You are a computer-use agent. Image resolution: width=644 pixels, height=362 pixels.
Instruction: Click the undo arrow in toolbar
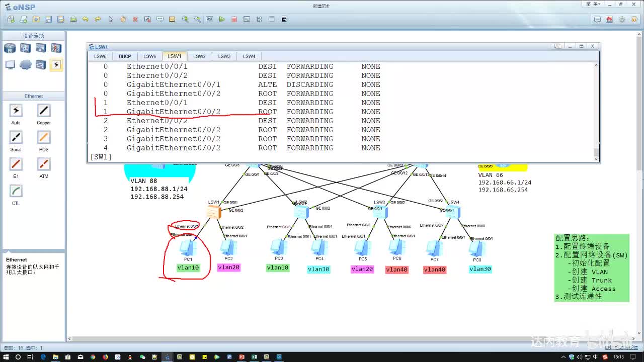tap(86, 19)
